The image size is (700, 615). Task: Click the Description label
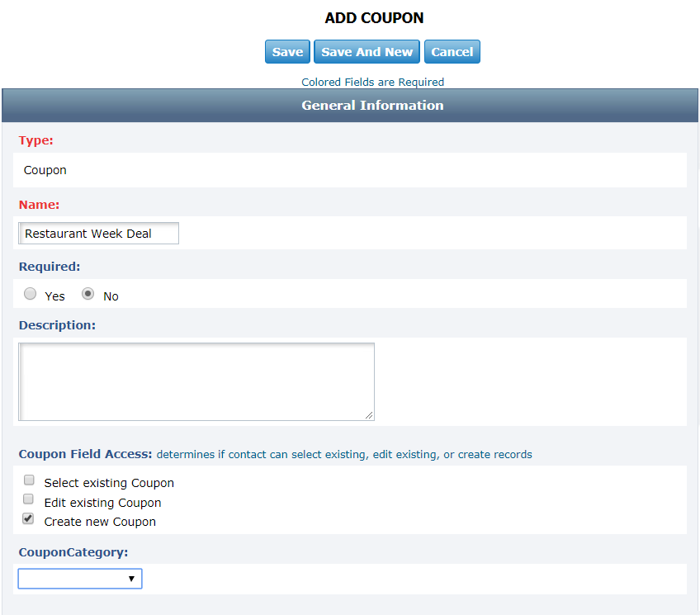[x=57, y=325]
